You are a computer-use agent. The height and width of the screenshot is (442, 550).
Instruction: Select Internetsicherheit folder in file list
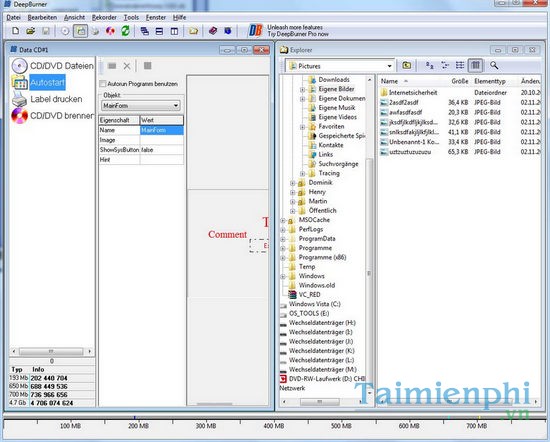point(409,93)
